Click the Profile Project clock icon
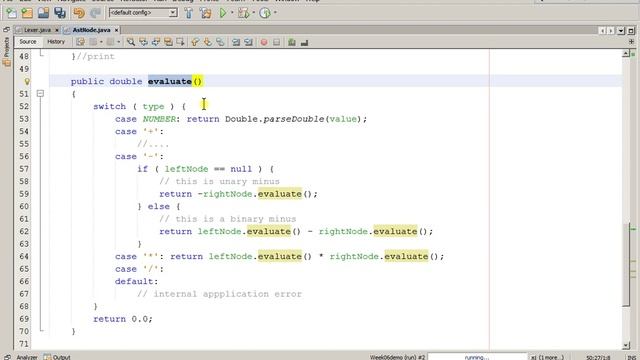640x360 pixels. click(x=265, y=13)
